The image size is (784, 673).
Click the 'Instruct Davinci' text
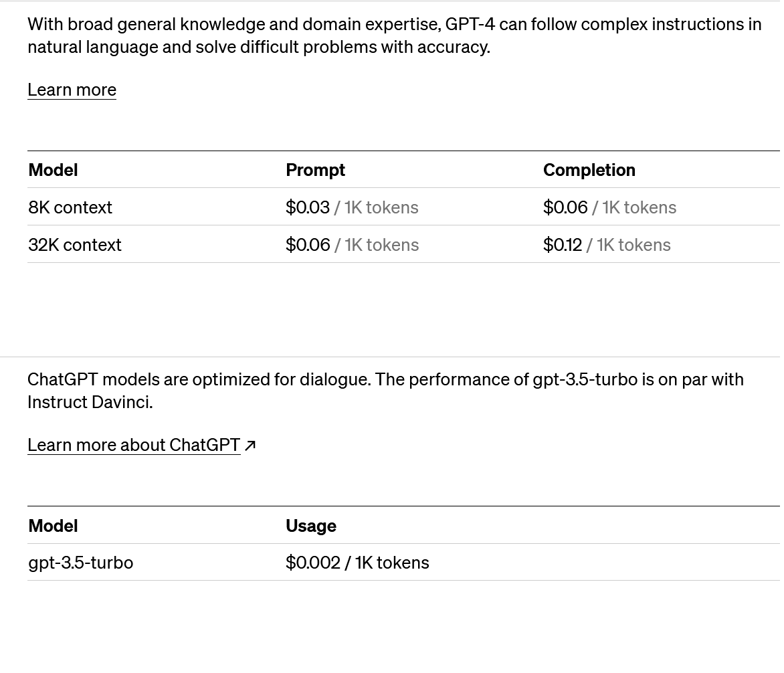[90, 402]
